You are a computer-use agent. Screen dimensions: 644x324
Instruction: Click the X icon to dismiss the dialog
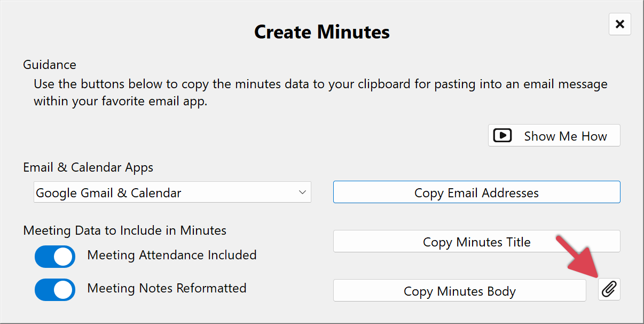pos(619,24)
